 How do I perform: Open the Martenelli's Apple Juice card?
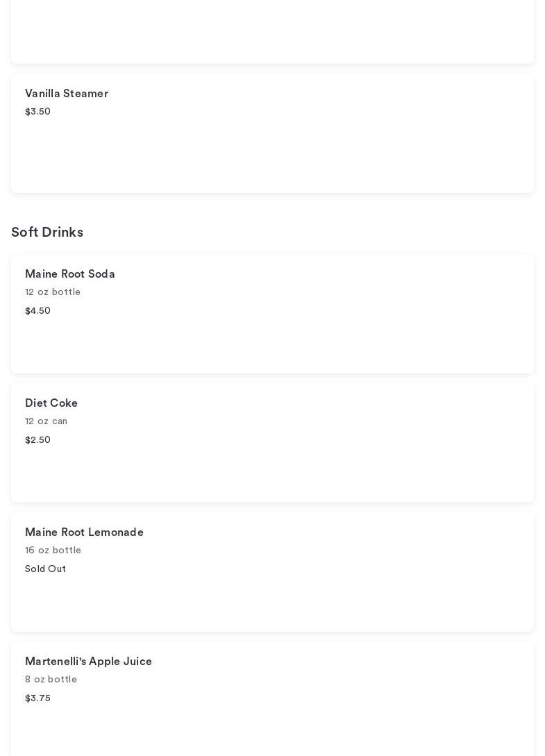(272, 699)
